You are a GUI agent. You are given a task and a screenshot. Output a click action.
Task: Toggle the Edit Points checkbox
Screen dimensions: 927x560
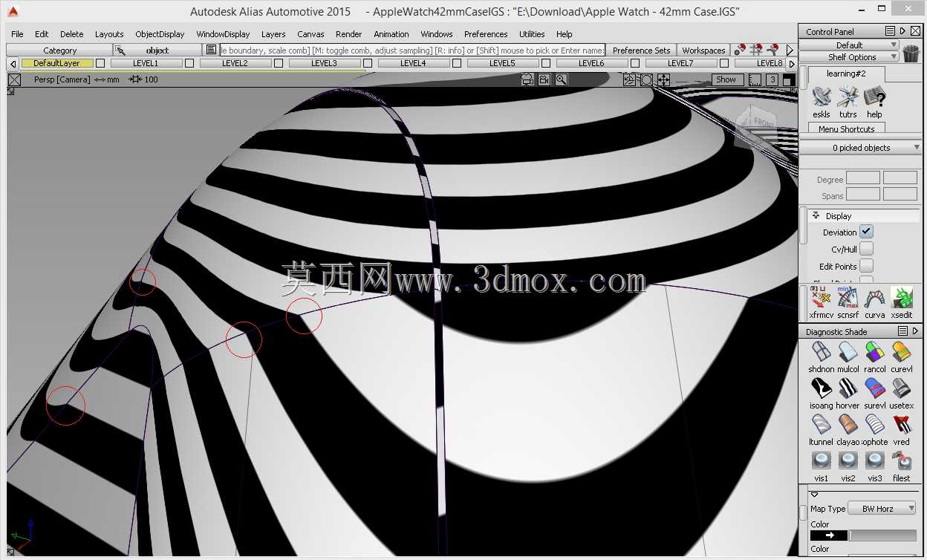866,266
